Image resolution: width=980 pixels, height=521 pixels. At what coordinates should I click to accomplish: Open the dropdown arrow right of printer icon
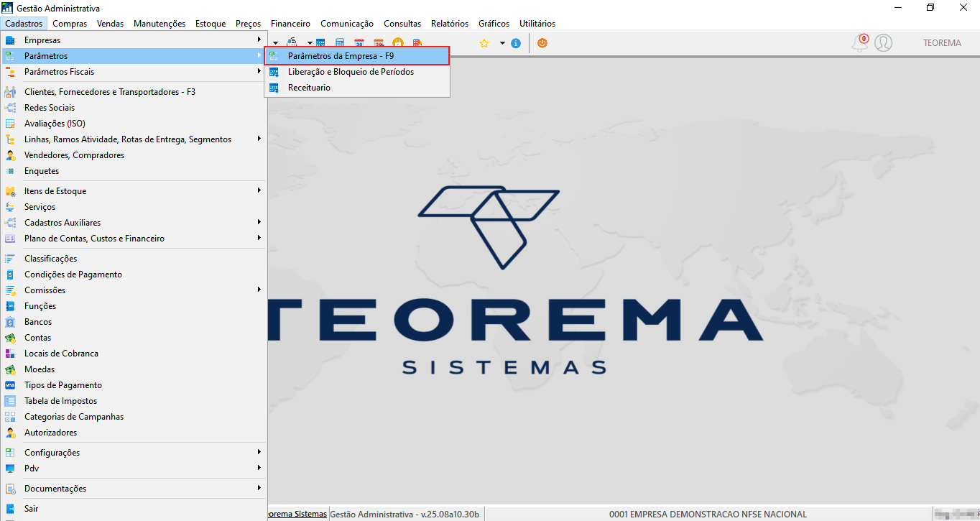tap(310, 43)
